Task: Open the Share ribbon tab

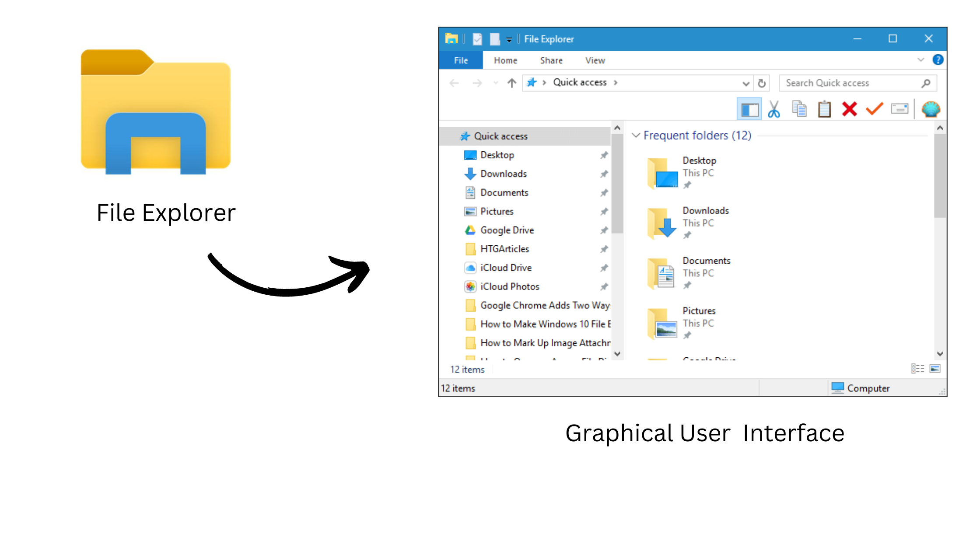Action: (x=551, y=60)
